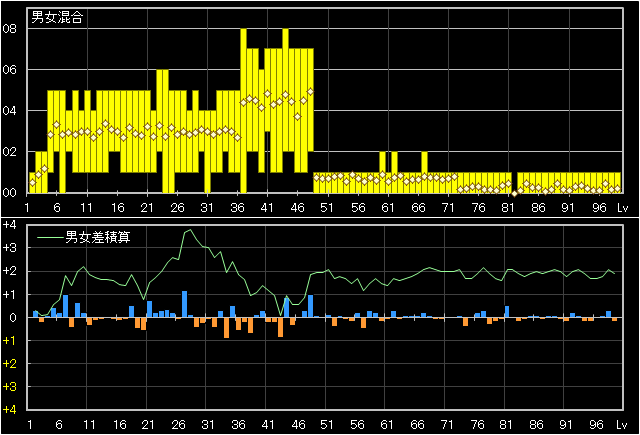Click x-axis label '76' under 男女差積算 chart
The width and height of the screenshot is (640, 435).
coord(477,425)
